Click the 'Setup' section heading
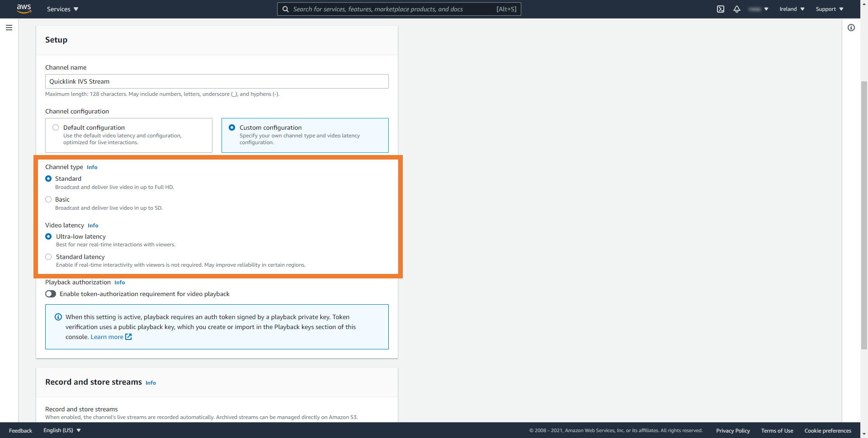 (56, 40)
